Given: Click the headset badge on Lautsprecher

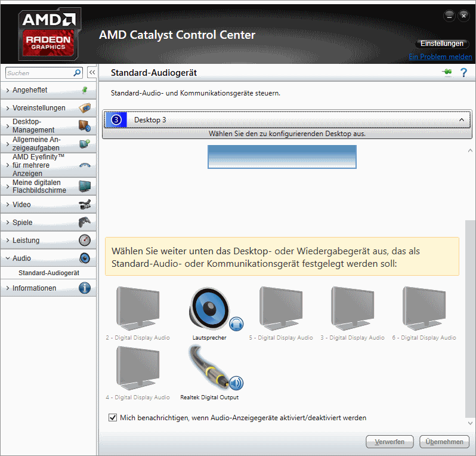Looking at the screenshot, I should (236, 324).
